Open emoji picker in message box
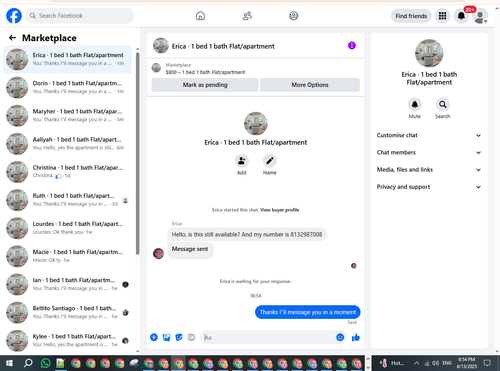The image size is (500, 371). [340, 337]
